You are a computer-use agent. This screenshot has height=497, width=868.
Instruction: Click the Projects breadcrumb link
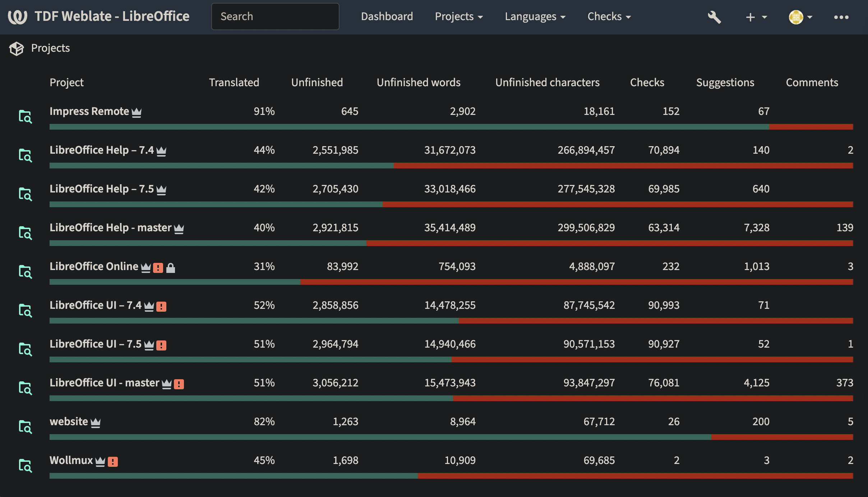point(51,48)
